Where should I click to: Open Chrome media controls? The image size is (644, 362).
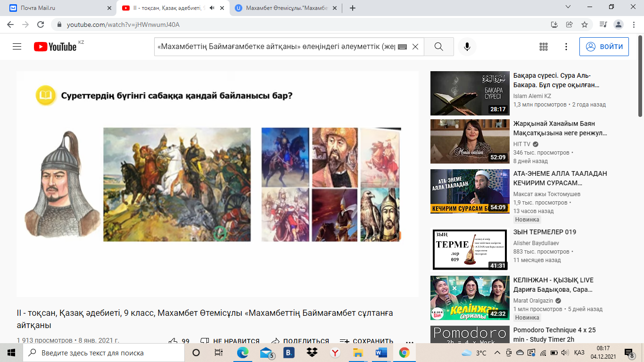pos(603,25)
